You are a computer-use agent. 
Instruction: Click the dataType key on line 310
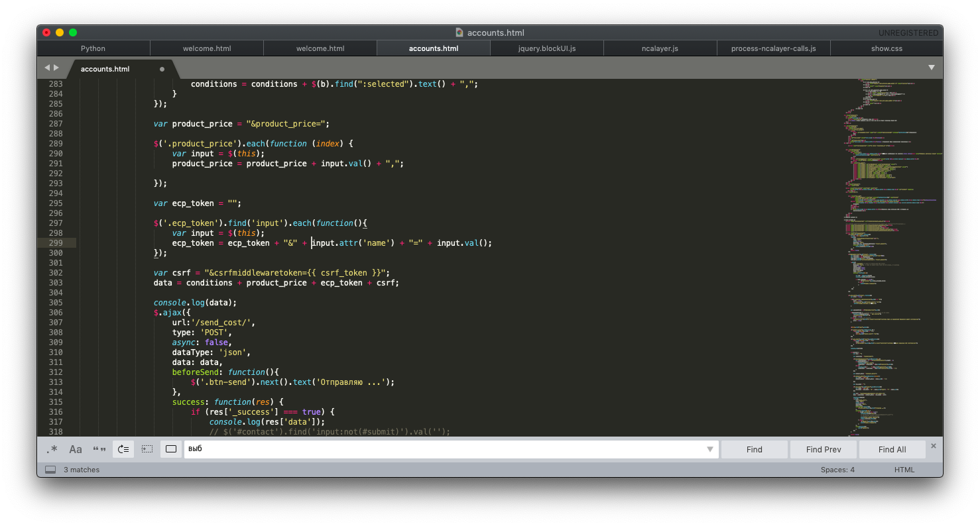point(191,352)
